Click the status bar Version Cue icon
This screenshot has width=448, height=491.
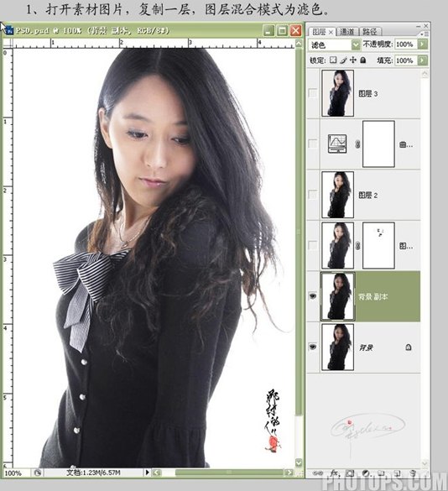(38, 473)
